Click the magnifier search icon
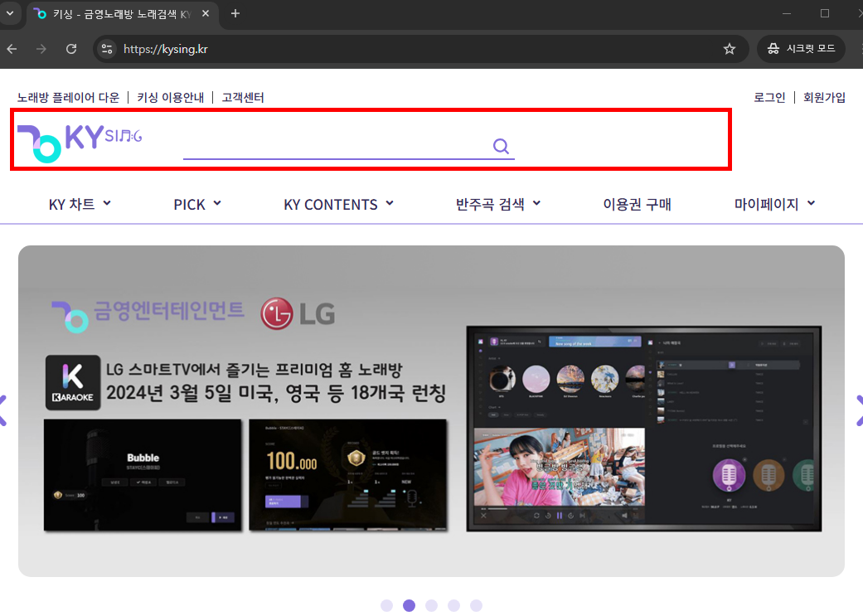Viewport: 863px width, 616px height. 501,145
